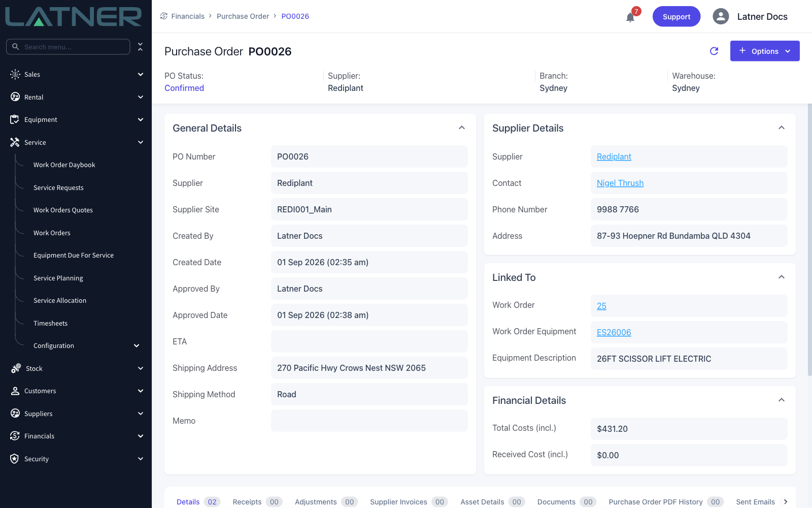This screenshot has width=812, height=508.
Task: Refresh the purchase order
Action: click(714, 51)
